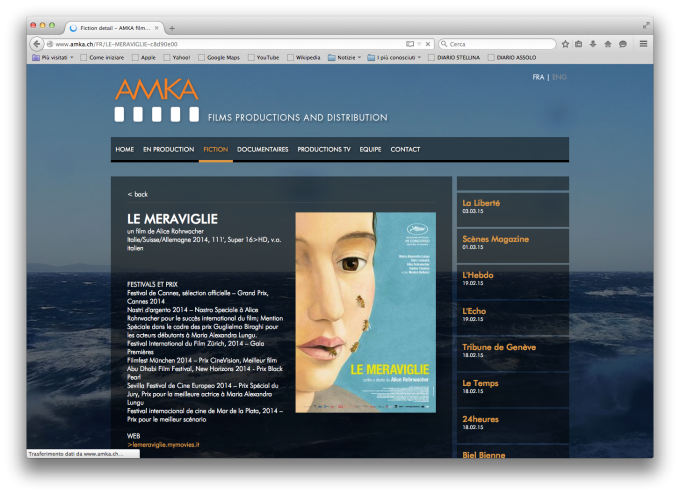
Task: Click the magnifier icon in the search box
Action: click(444, 44)
